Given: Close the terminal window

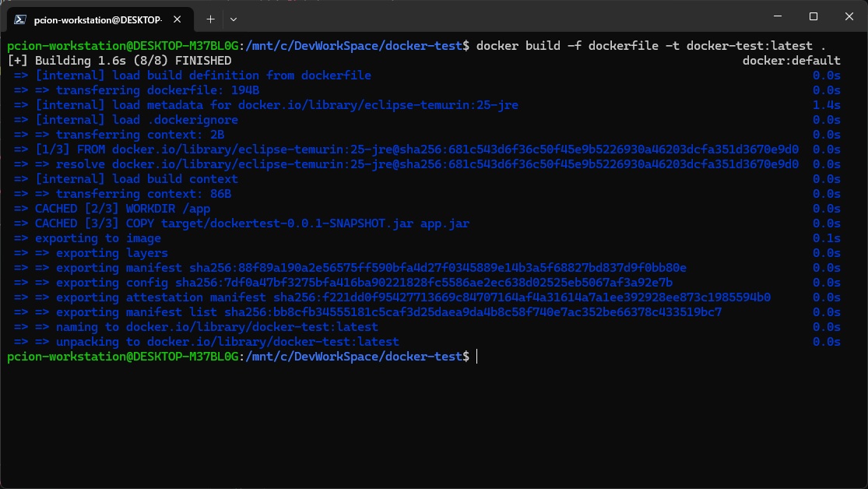Looking at the screenshot, I should pos(849,16).
